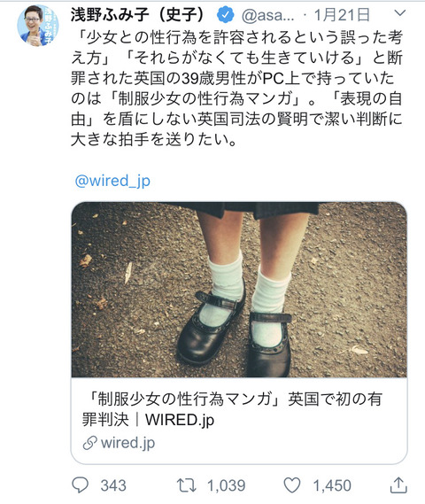View the 343 replies count
The height and width of the screenshot is (504, 425).
(x=113, y=485)
